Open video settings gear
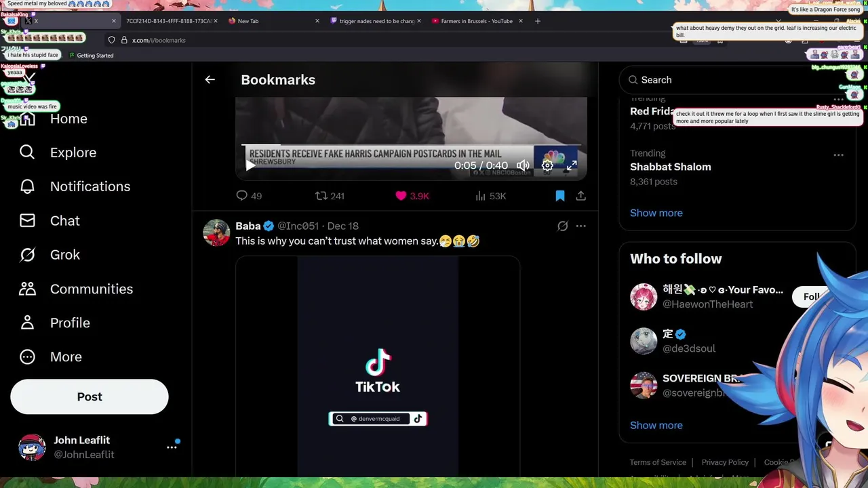 [547, 165]
